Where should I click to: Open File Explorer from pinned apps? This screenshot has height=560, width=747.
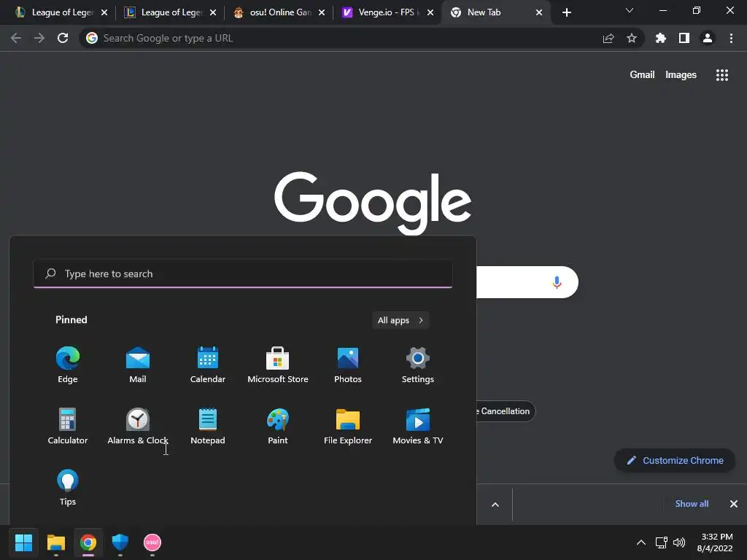coord(348,426)
